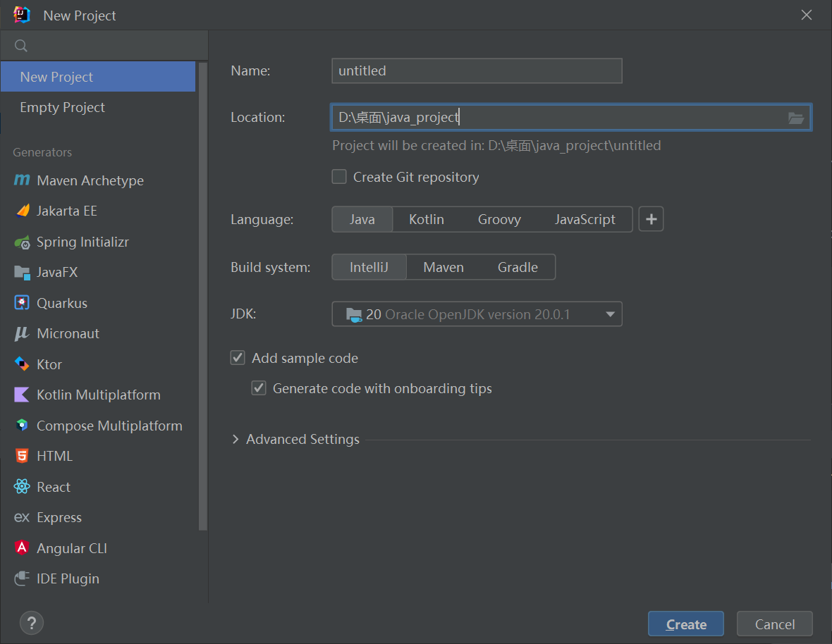Screen dimensions: 832x644
Task: Uncheck Add sample code
Action: [238, 358]
